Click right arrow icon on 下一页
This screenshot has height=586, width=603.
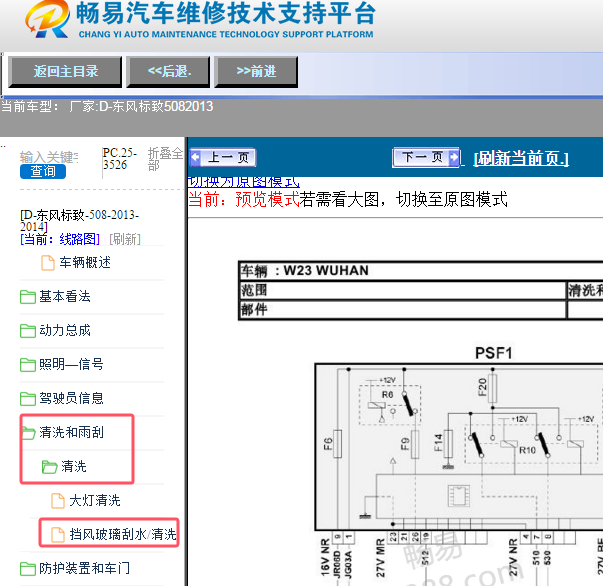coord(454,157)
